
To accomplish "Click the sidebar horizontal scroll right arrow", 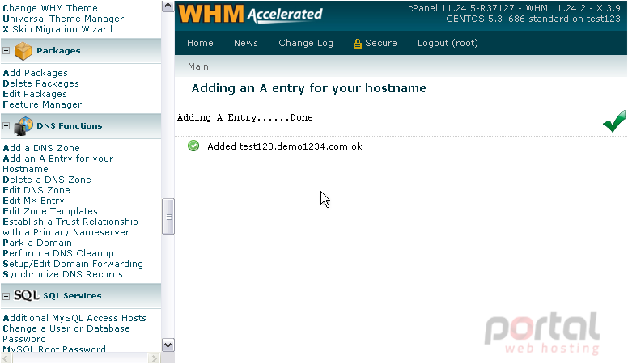I will coord(154,358).
